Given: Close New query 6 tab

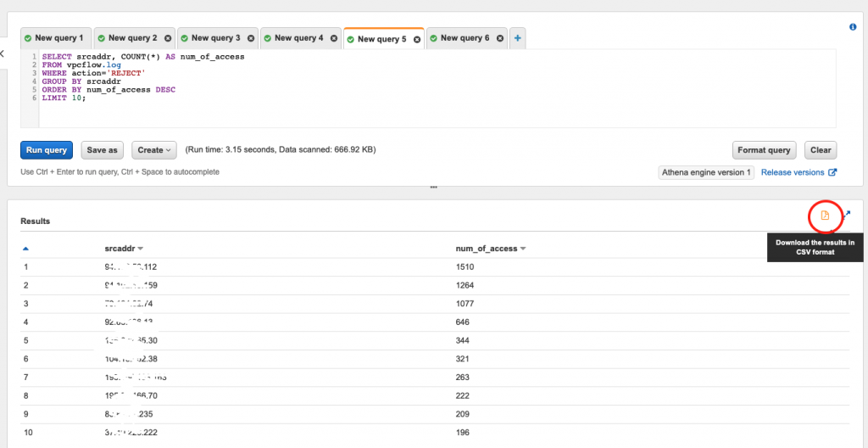Looking at the screenshot, I should click(x=500, y=38).
